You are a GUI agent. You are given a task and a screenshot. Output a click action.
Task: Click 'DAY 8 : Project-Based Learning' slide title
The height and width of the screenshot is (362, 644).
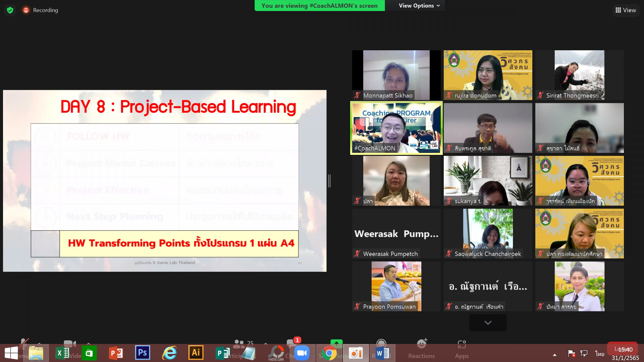pyautogui.click(x=178, y=107)
